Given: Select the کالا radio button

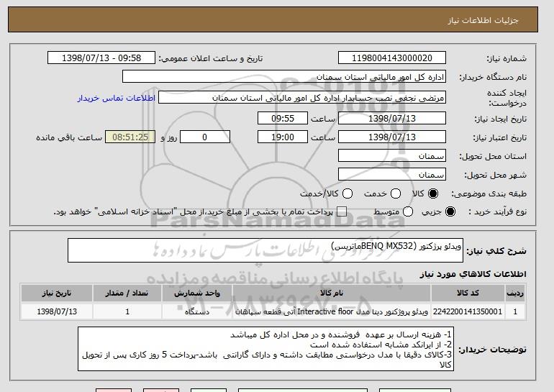Looking at the screenshot, I should 433,193.
